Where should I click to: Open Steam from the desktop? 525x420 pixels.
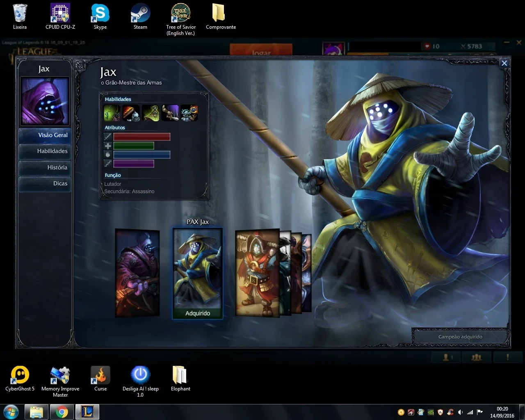click(x=140, y=16)
